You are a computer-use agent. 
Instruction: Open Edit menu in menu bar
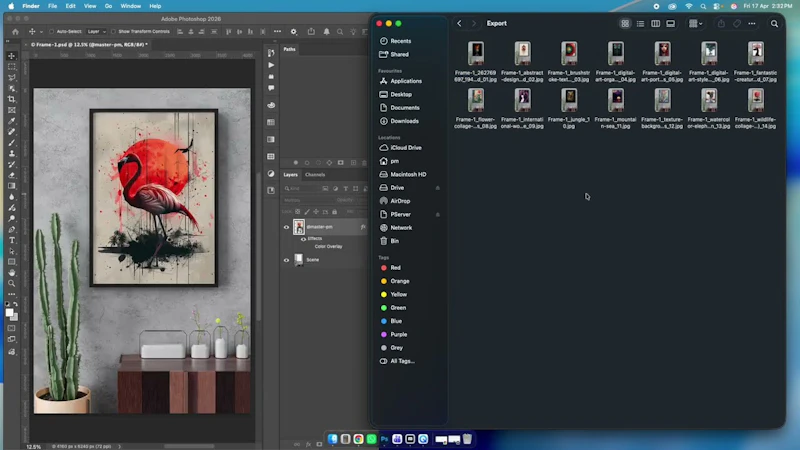(70, 6)
